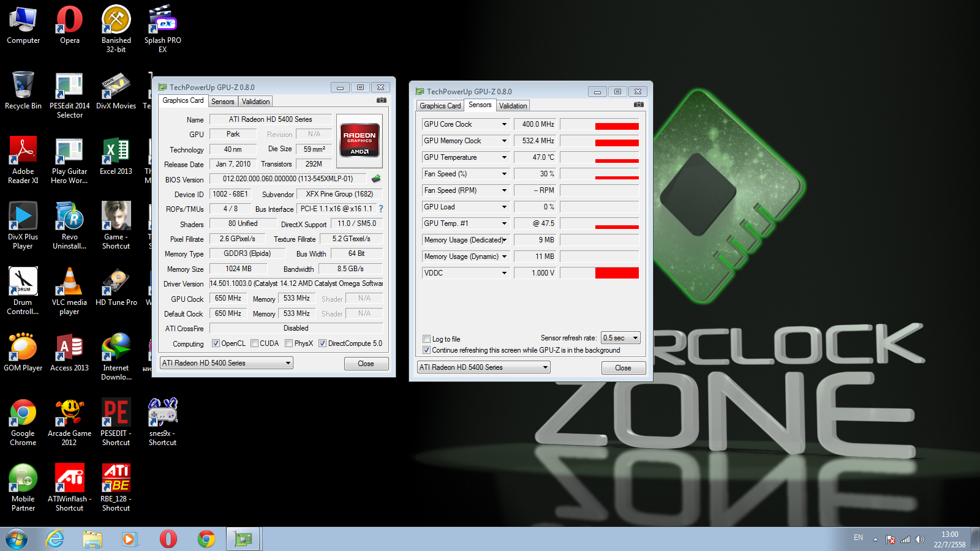The width and height of the screenshot is (980, 551).
Task: Select Revo Uninstaller desktop icon
Action: pyautogui.click(x=70, y=226)
